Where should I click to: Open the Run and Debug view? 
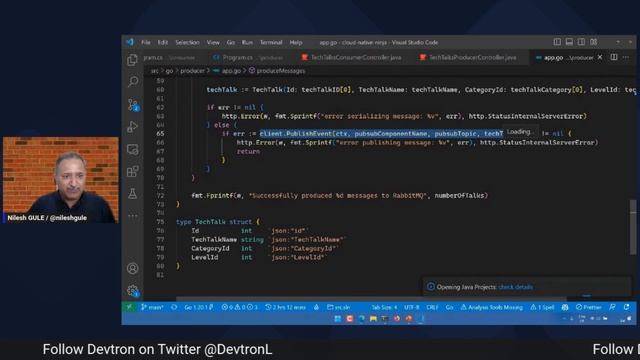(133, 127)
